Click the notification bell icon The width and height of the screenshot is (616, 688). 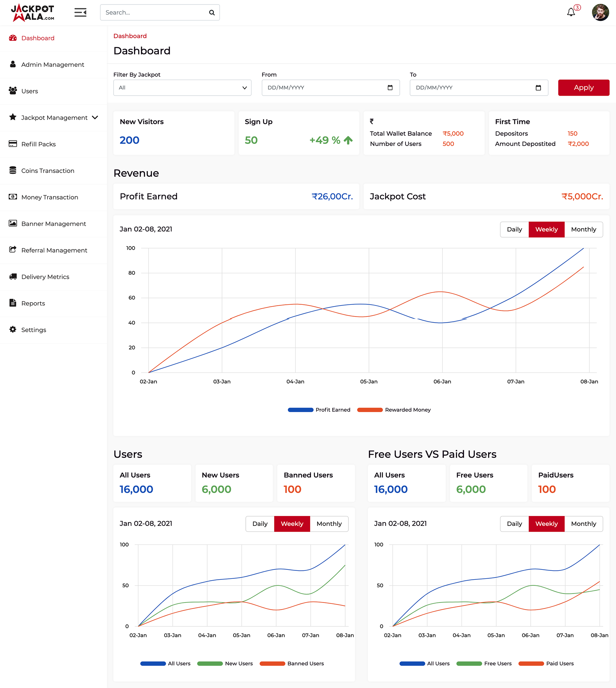coord(571,13)
